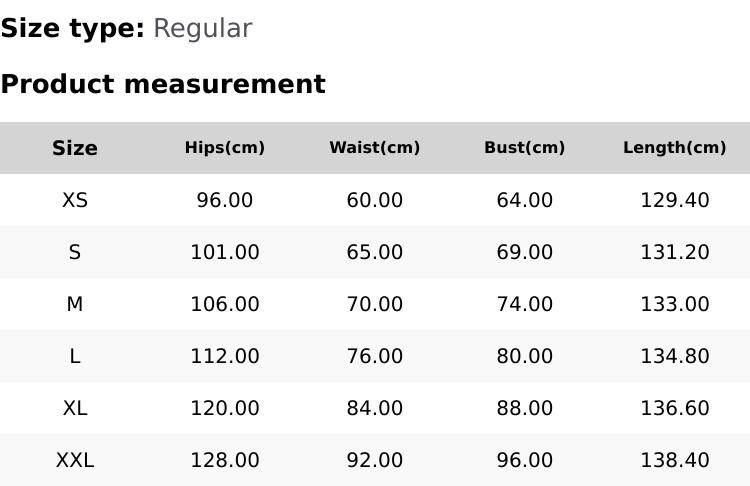This screenshot has height=486, width=750.
Task: Click the Hips(cm) column header
Action: coord(225,148)
